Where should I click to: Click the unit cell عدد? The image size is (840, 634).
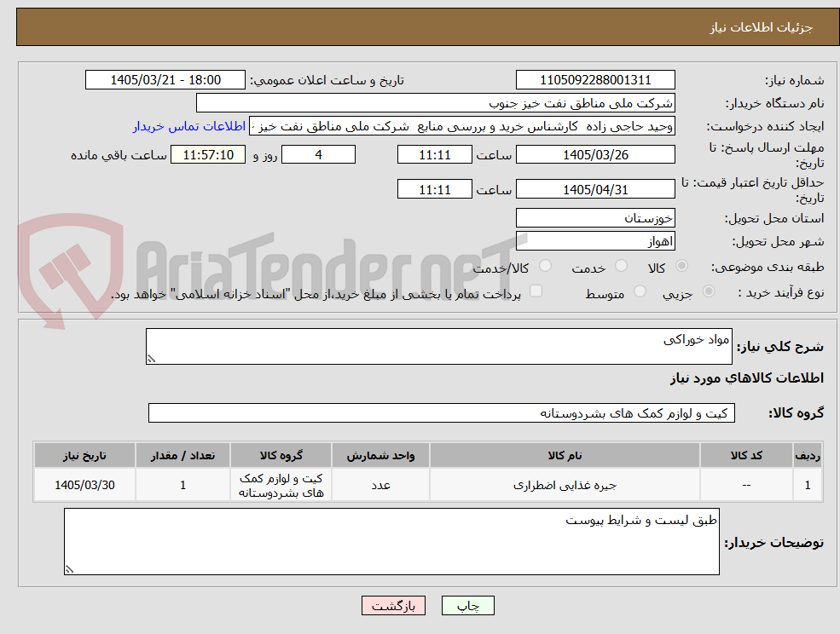coord(380,485)
